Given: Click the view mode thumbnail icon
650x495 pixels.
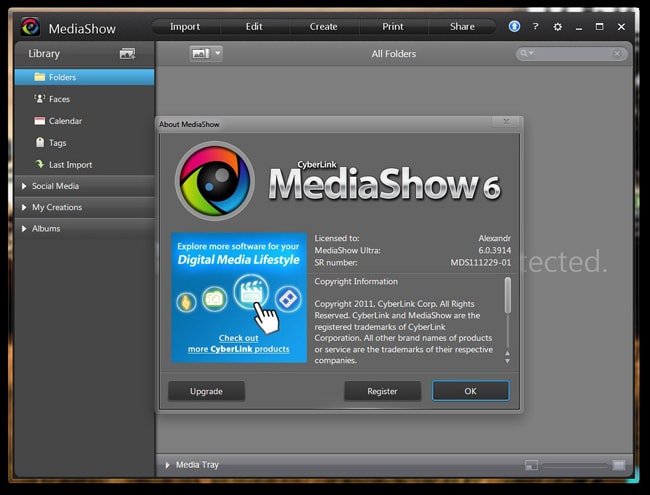Looking at the screenshot, I should (201, 53).
